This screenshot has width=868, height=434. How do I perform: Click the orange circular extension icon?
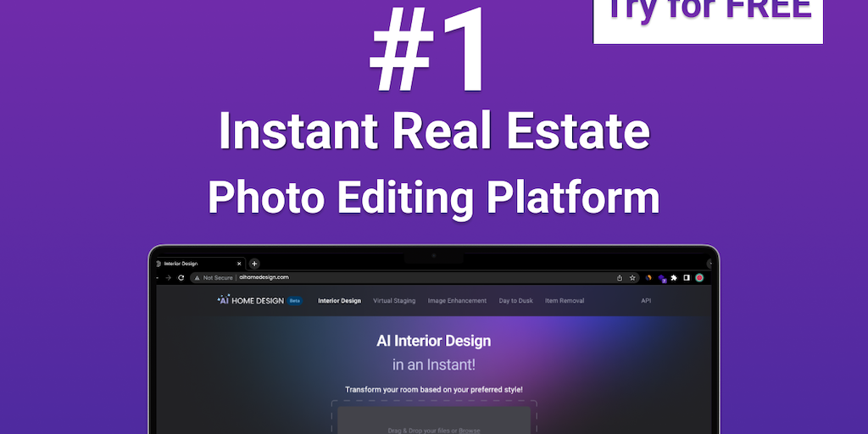(x=648, y=278)
